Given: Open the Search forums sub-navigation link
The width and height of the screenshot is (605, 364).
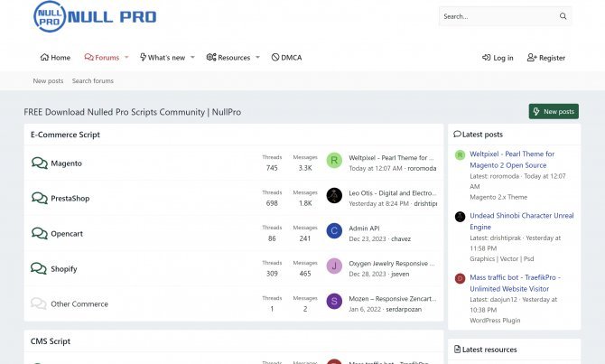Looking at the screenshot, I should [93, 80].
